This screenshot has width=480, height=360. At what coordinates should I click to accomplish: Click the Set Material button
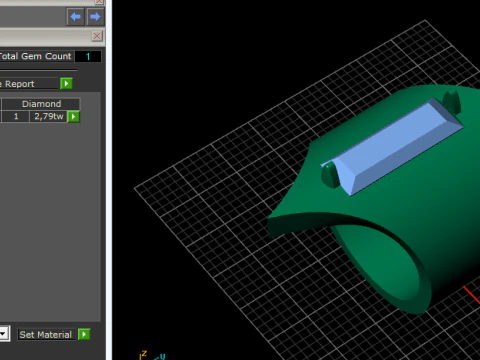pyautogui.click(x=46, y=335)
